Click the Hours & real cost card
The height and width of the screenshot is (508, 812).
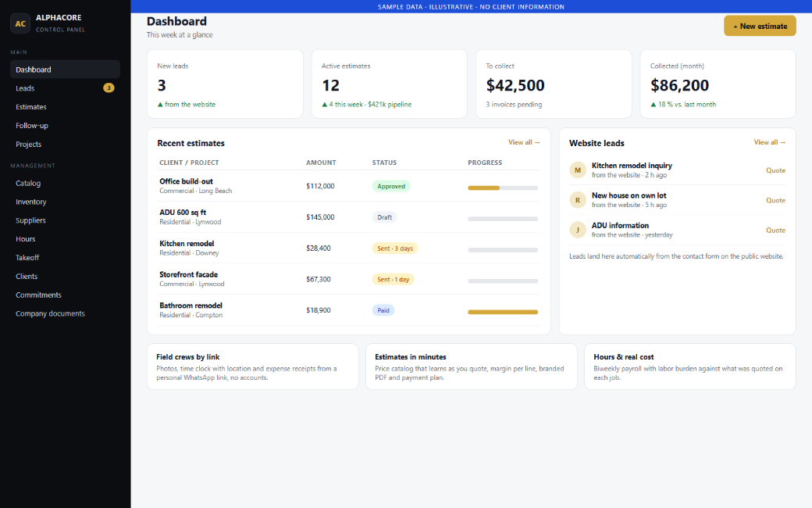pyautogui.click(x=689, y=367)
